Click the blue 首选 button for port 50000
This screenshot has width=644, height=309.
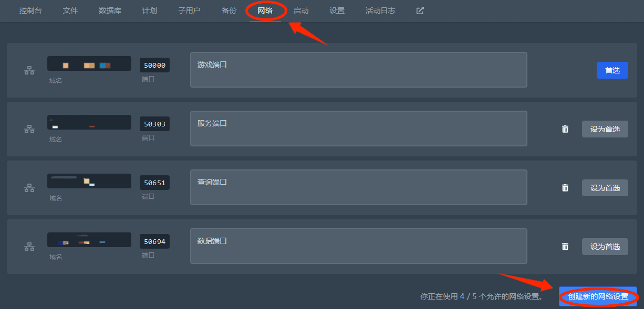(x=612, y=70)
